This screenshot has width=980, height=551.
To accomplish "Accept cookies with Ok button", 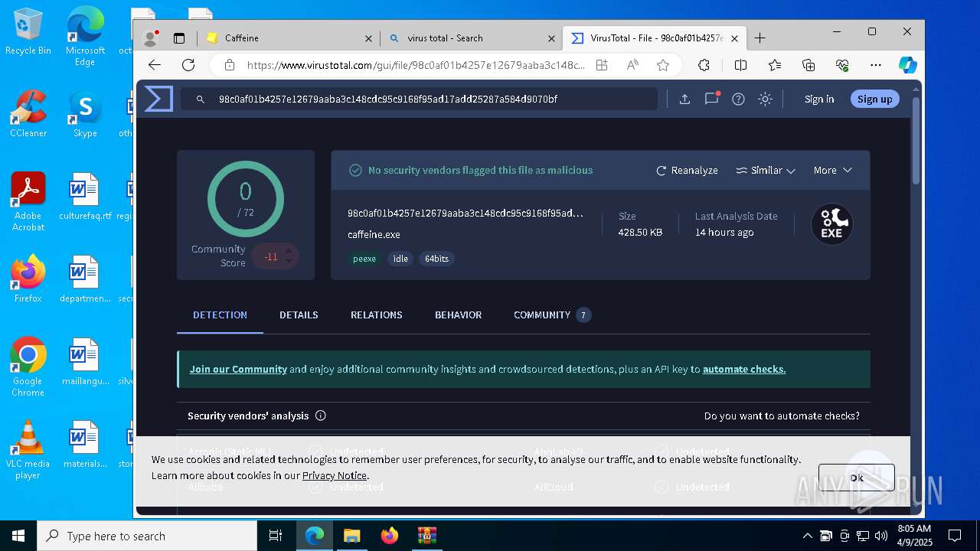I will coord(856,478).
